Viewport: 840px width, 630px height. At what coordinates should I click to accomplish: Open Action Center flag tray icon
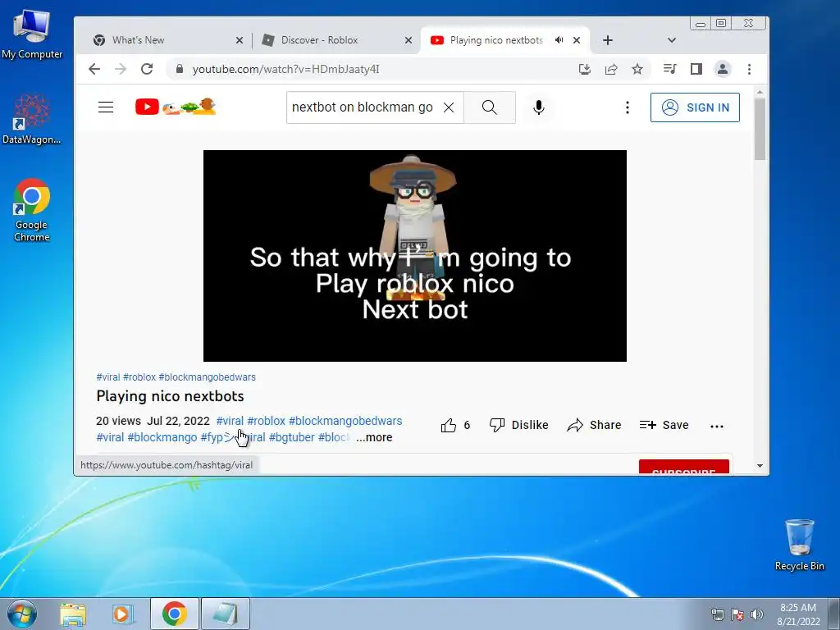point(737,614)
